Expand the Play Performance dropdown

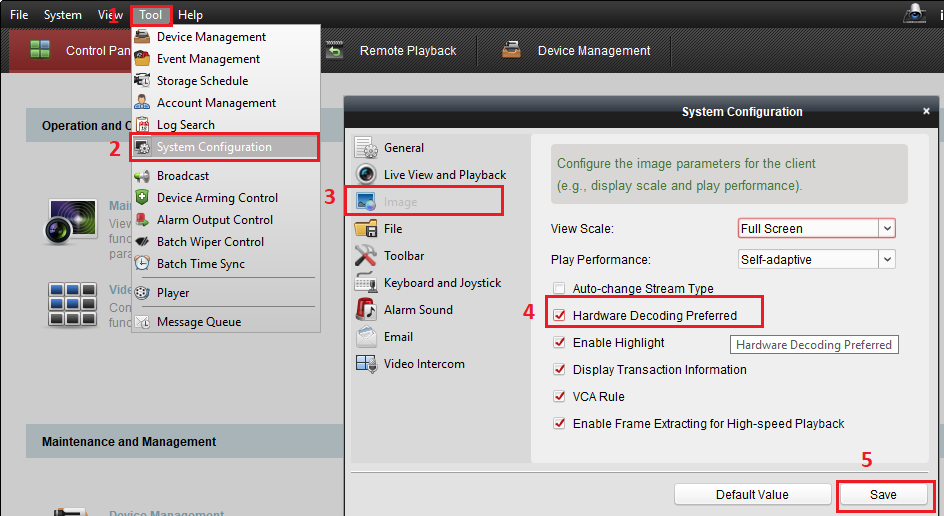[816, 260]
